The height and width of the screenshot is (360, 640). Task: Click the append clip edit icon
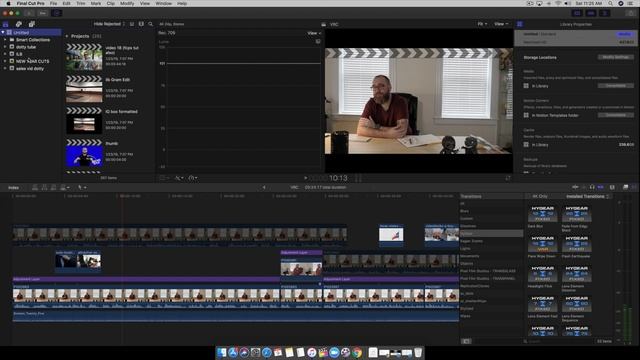[53, 187]
